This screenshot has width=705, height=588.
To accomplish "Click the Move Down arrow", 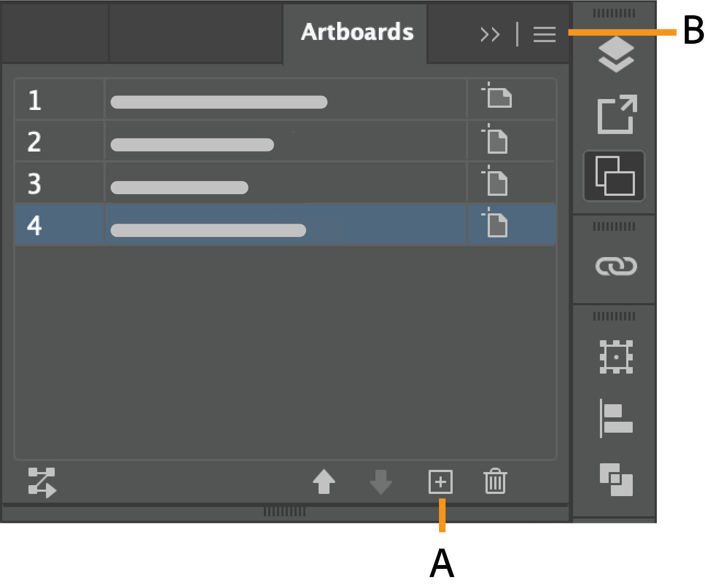I will click(x=380, y=482).
